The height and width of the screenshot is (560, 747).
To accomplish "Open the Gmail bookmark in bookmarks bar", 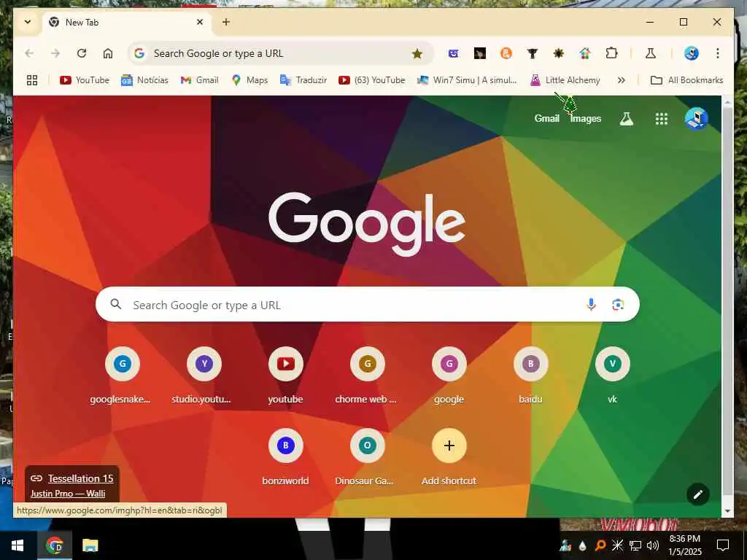I will (x=199, y=80).
